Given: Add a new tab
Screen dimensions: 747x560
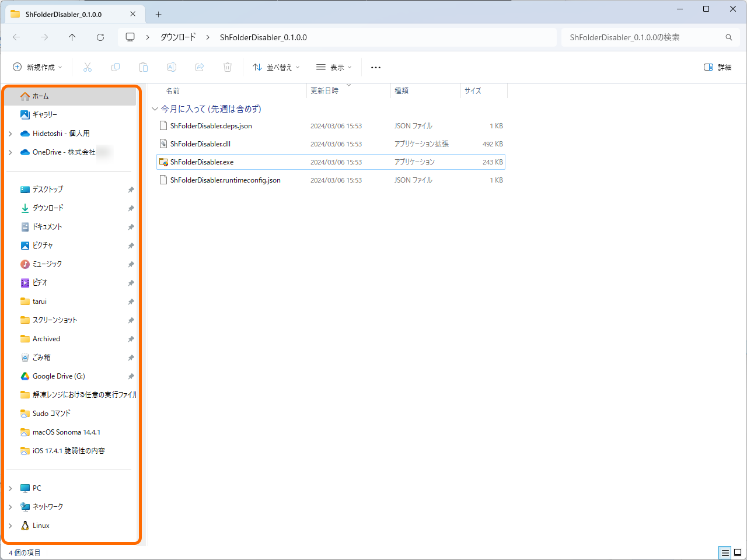Looking at the screenshot, I should 159,14.
